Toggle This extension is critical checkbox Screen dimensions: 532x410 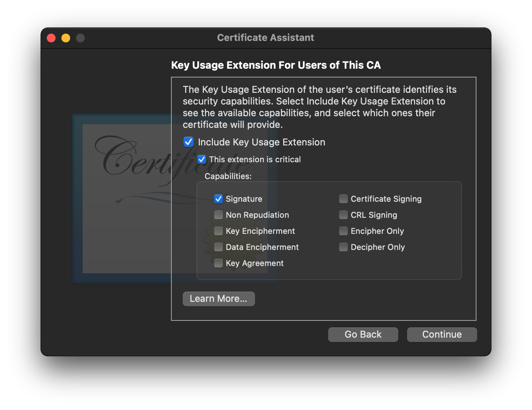point(202,159)
